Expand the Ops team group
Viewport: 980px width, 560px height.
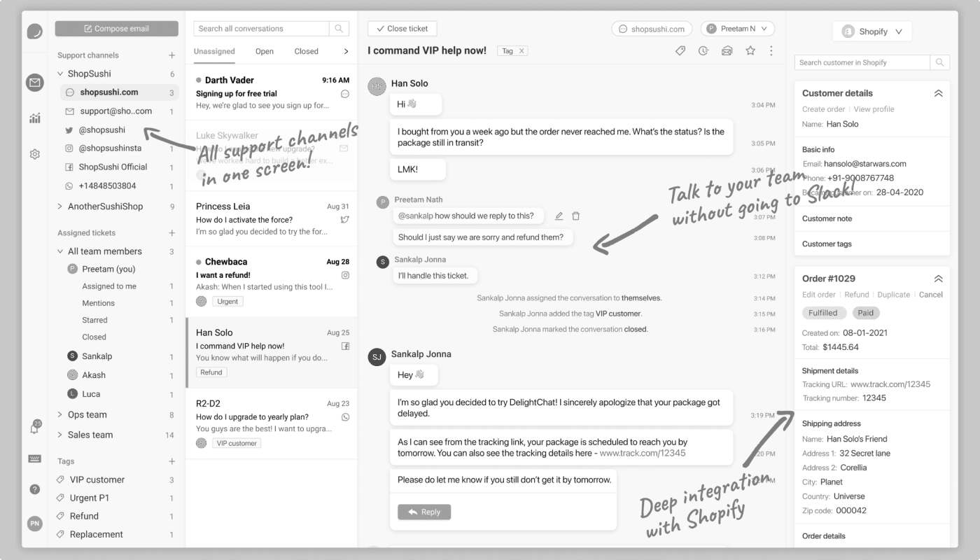click(60, 415)
